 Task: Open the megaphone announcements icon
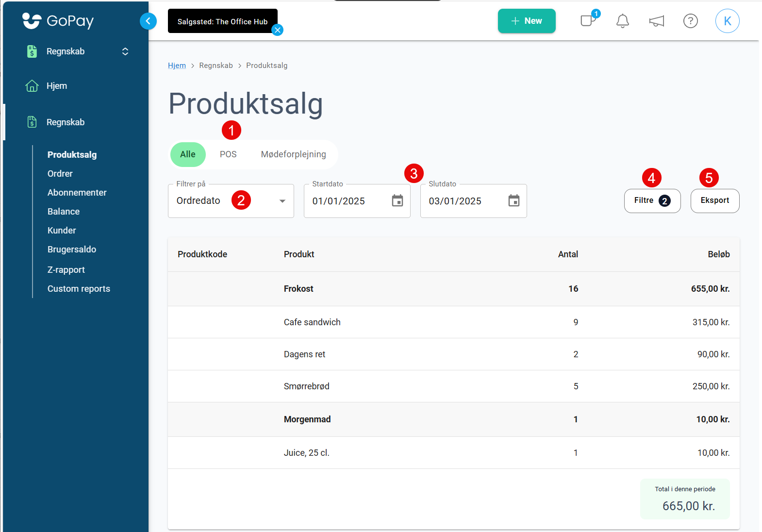pyautogui.click(x=656, y=21)
